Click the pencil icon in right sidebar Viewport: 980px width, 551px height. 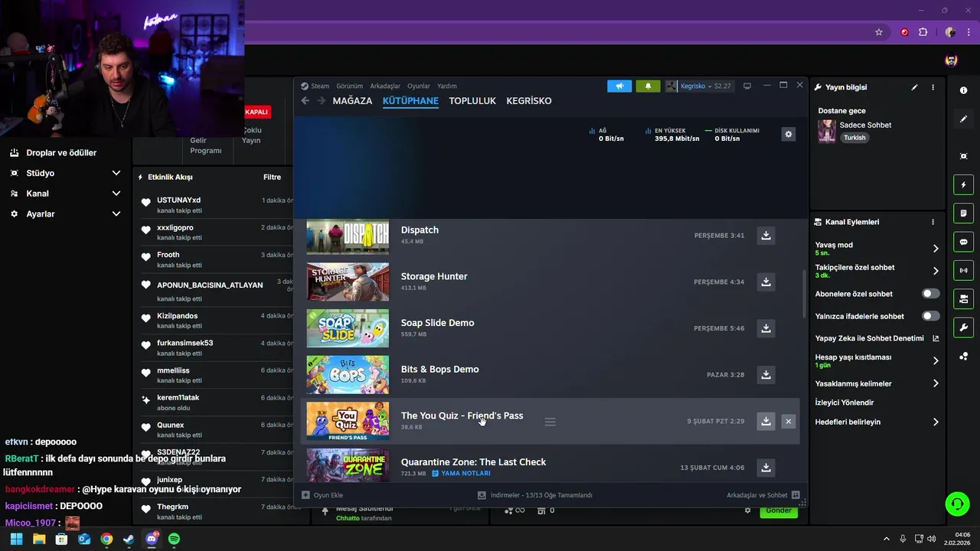963,119
